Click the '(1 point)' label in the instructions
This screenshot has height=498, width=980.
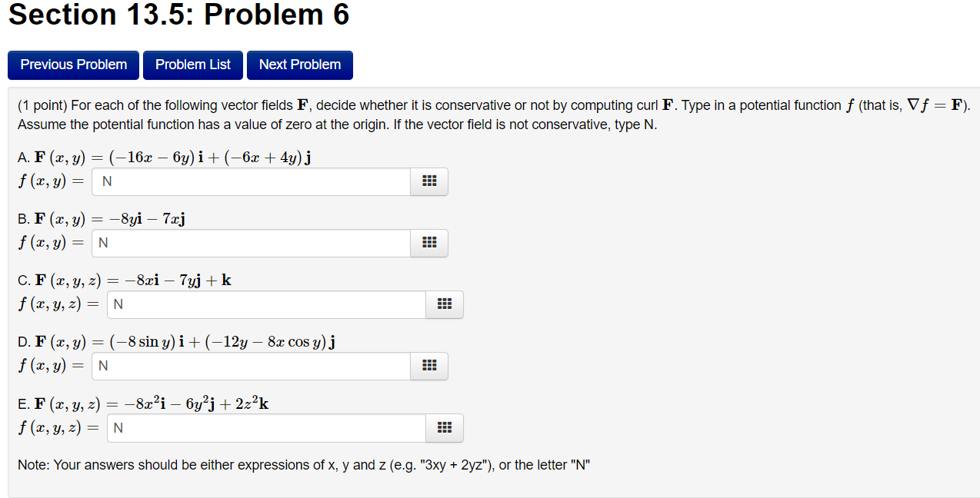coord(39,105)
